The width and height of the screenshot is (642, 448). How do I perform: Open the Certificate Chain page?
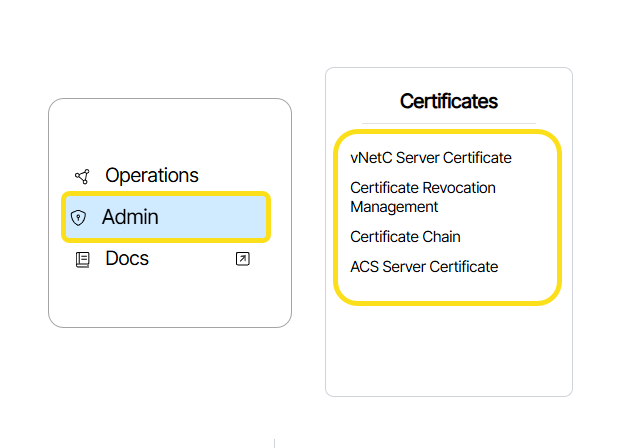(405, 237)
